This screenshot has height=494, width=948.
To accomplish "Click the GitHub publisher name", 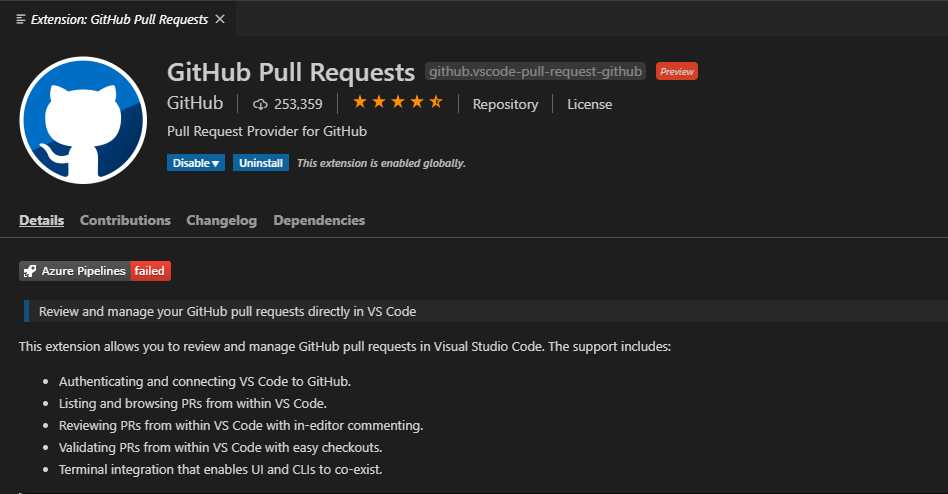I will (x=195, y=103).
